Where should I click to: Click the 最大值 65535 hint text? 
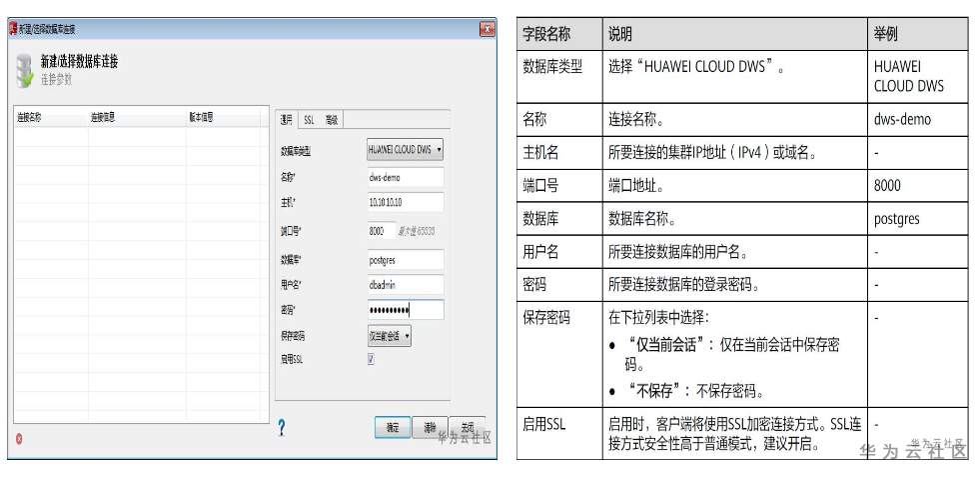click(417, 232)
